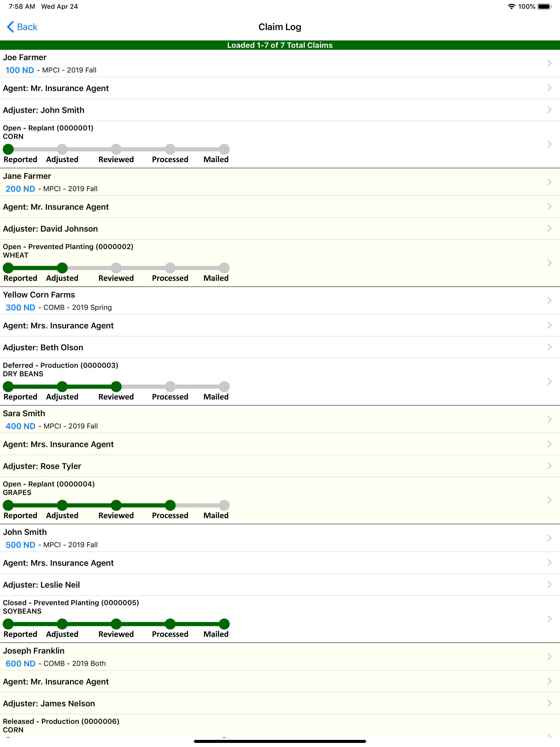Tap the 7:58 AM clock in status bar
560x747 pixels.
point(22,6)
